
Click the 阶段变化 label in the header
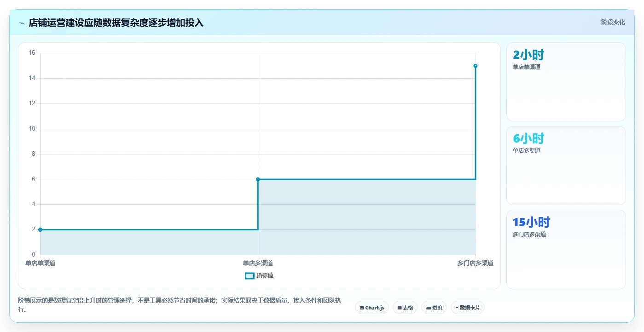point(613,22)
